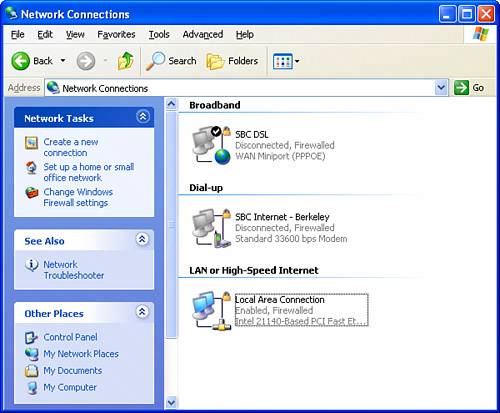The width and height of the screenshot is (500, 413).
Task: Open the Views button dropdown
Action: [x=297, y=61]
